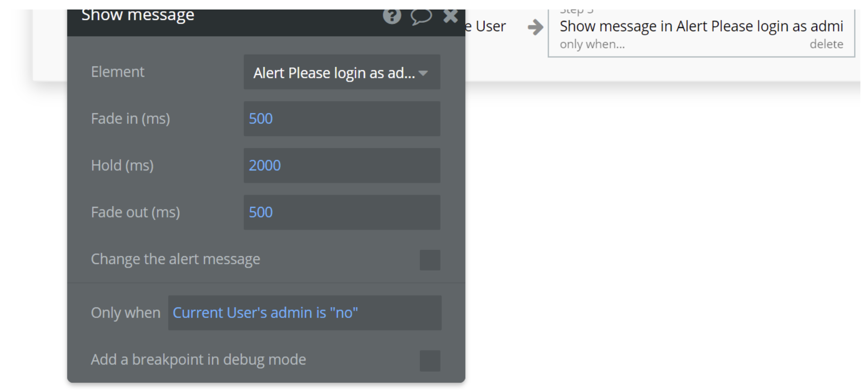The width and height of the screenshot is (868, 392).
Task: Click the help question mark icon
Action: pos(392,16)
